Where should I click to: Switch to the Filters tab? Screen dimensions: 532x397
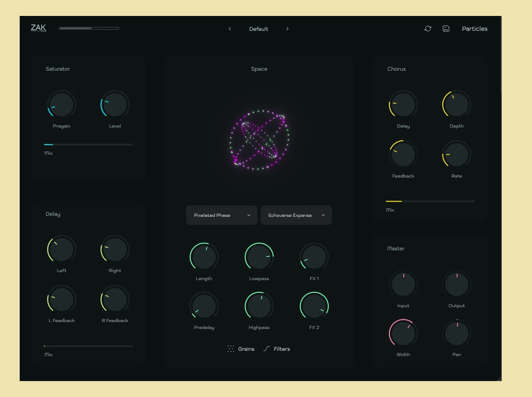[x=281, y=349]
